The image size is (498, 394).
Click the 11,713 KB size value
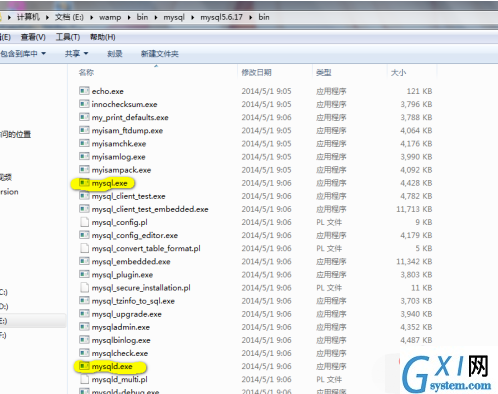click(x=414, y=209)
